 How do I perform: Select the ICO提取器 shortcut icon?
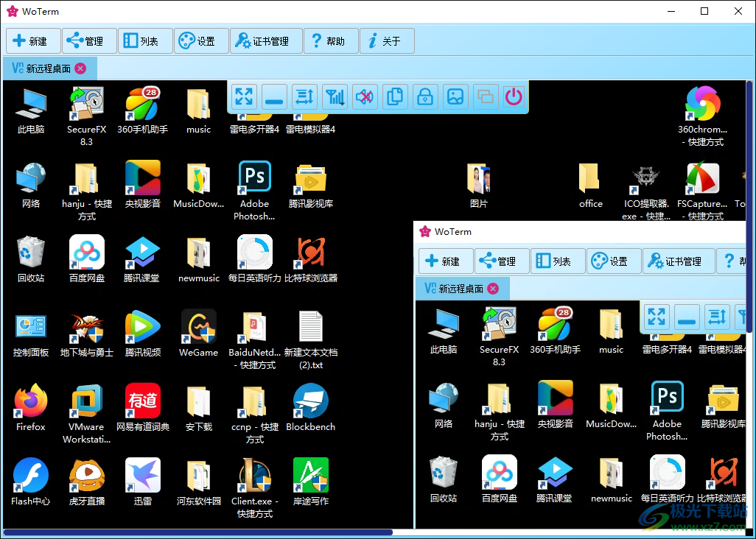coord(646,191)
